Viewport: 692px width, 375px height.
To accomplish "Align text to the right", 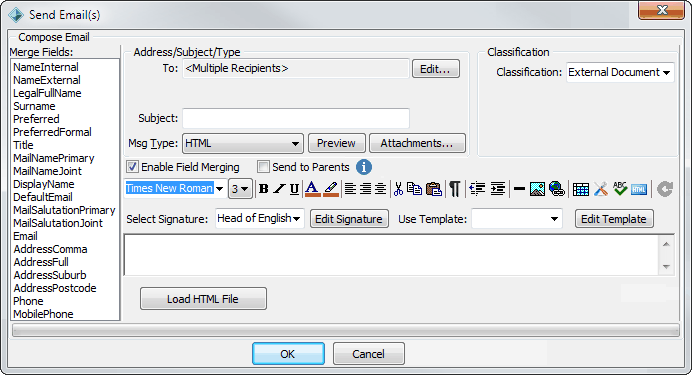I will point(365,189).
